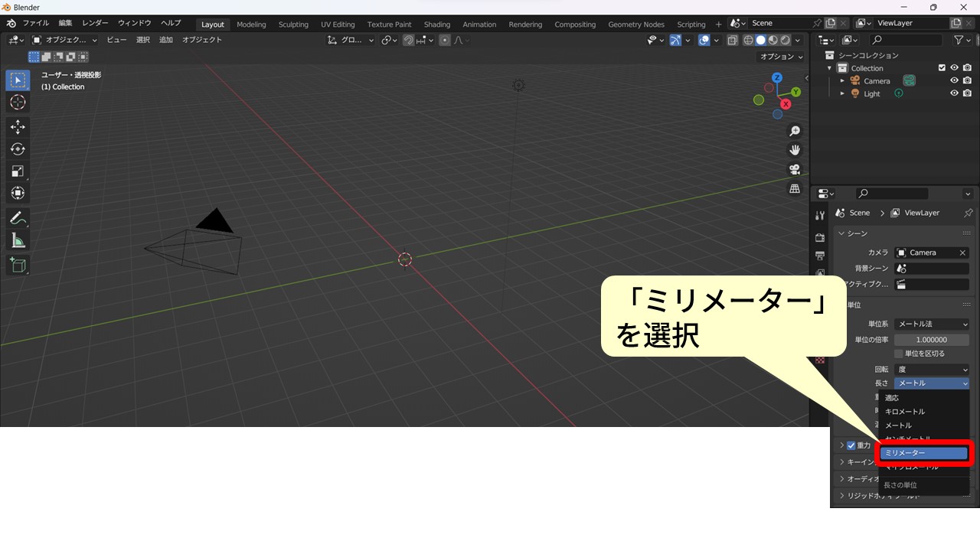Open the shading options dropdown arrow
The height and width of the screenshot is (551, 980).
798,40
